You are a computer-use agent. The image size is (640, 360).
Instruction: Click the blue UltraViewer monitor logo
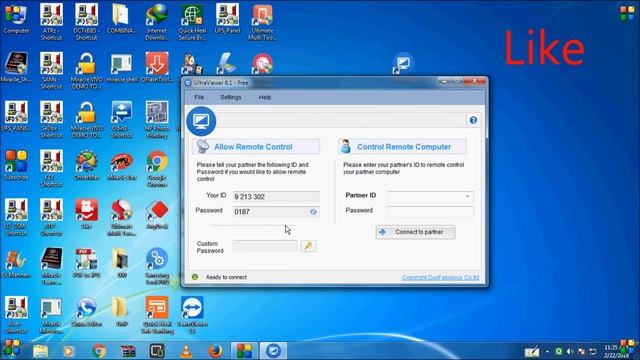click(x=201, y=121)
